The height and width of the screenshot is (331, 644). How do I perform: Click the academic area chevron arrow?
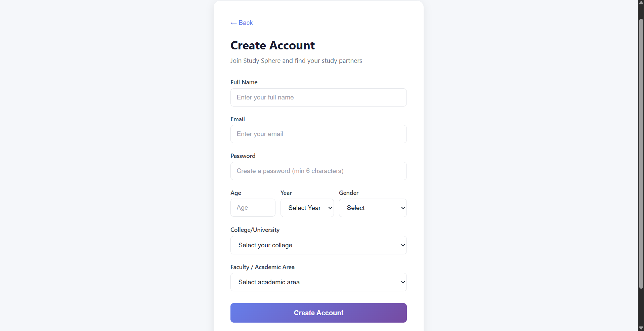pos(403,282)
